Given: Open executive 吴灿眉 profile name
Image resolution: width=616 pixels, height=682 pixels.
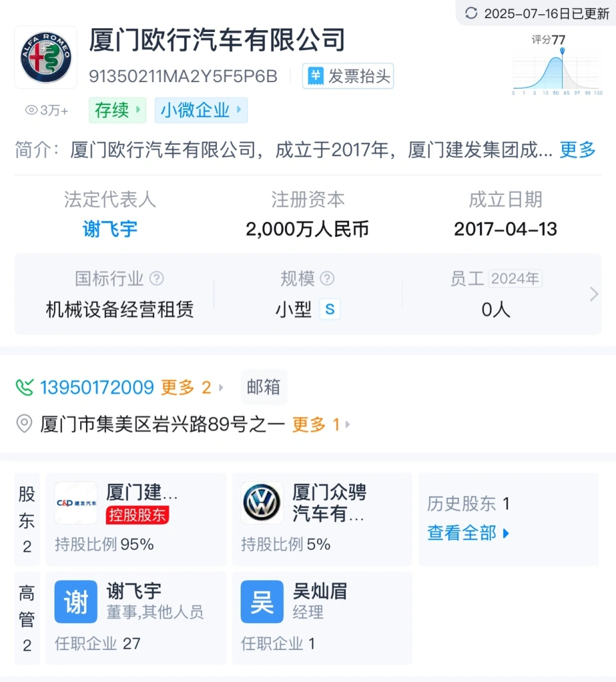Looking at the screenshot, I should tap(320, 591).
